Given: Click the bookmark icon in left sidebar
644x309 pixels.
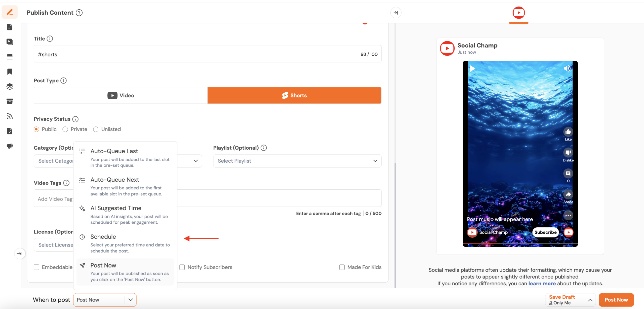Looking at the screenshot, I should point(10,72).
